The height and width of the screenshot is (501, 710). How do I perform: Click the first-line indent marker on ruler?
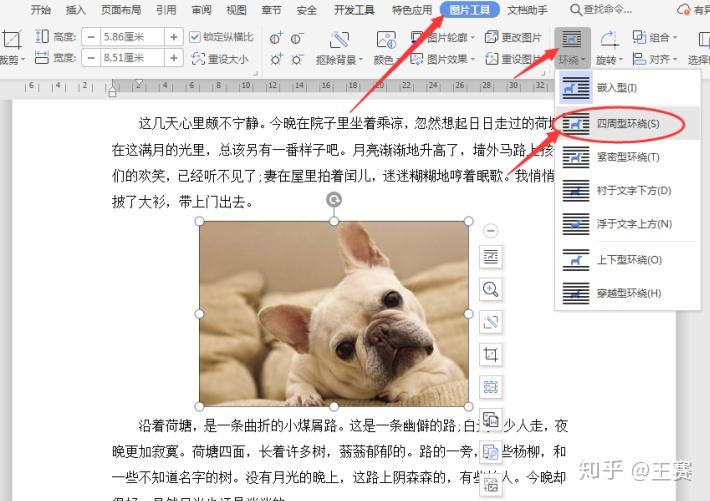(139, 83)
